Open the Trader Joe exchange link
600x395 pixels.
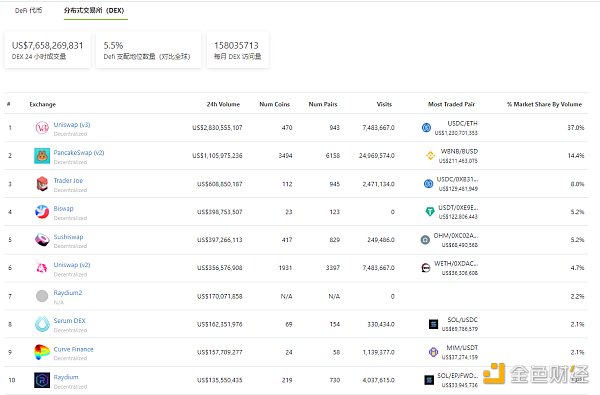click(x=68, y=181)
